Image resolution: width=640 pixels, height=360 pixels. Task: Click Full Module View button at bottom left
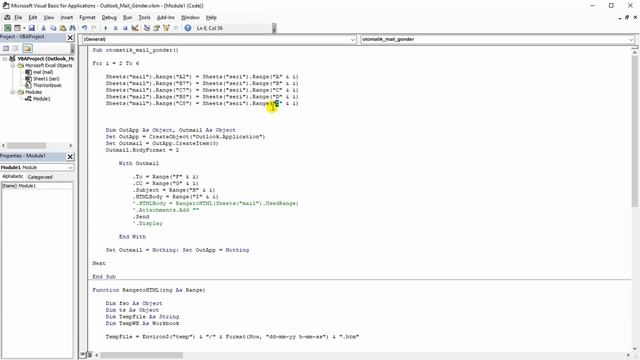coord(90,355)
